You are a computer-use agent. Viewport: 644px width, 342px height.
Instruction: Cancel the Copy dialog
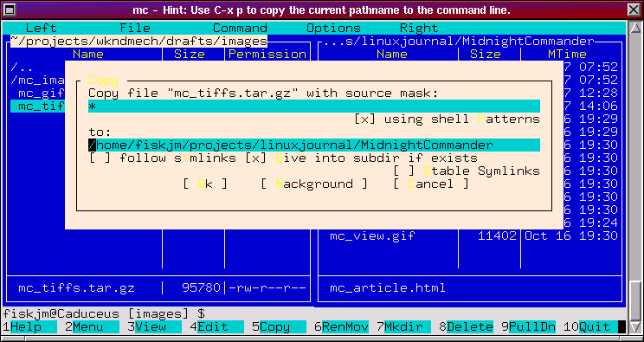pyautogui.click(x=431, y=184)
